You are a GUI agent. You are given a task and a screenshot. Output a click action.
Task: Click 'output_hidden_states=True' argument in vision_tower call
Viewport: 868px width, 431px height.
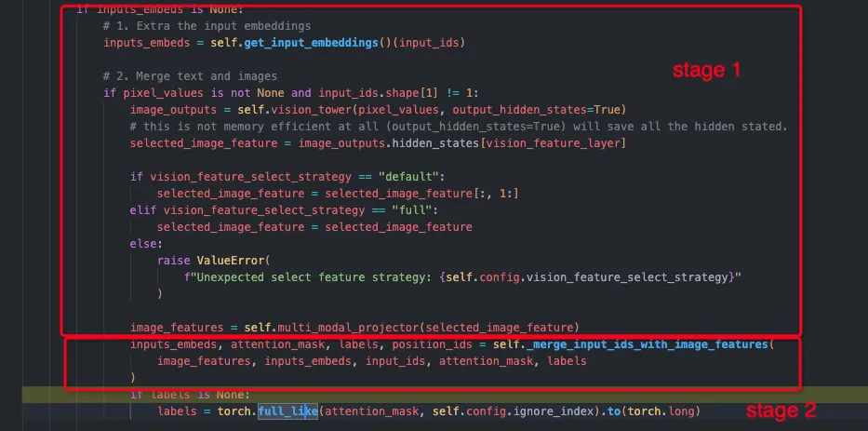point(538,110)
